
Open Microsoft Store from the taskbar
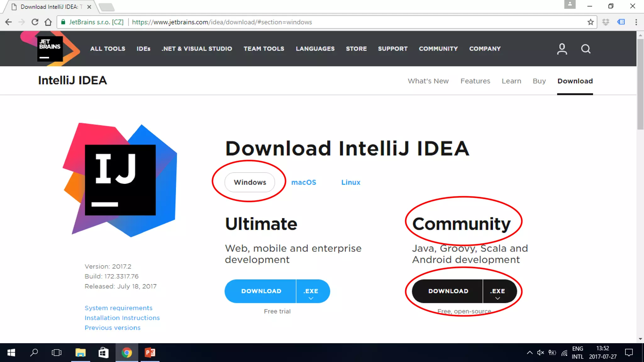tap(103, 353)
